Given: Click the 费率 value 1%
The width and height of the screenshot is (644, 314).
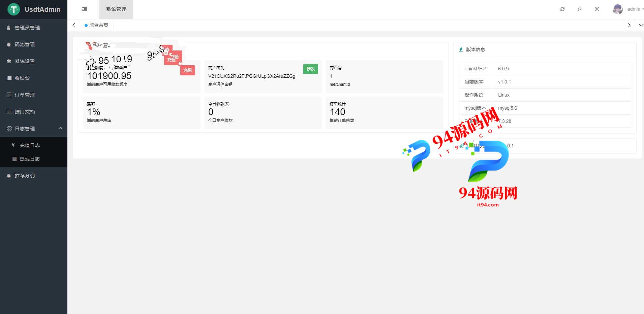Looking at the screenshot, I should (x=94, y=112).
